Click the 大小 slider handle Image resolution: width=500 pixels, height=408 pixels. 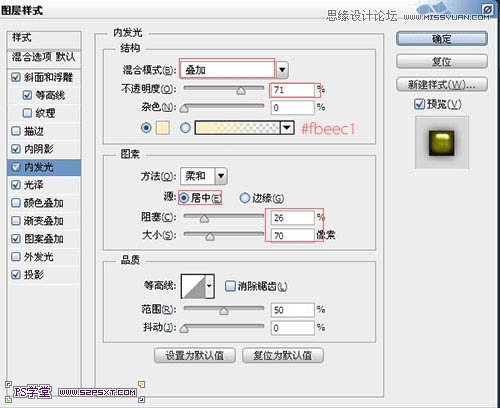pyautogui.click(x=210, y=236)
